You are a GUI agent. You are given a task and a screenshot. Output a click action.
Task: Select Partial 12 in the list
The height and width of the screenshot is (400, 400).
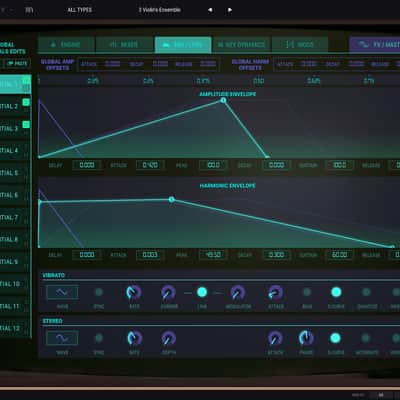[x=15, y=328]
